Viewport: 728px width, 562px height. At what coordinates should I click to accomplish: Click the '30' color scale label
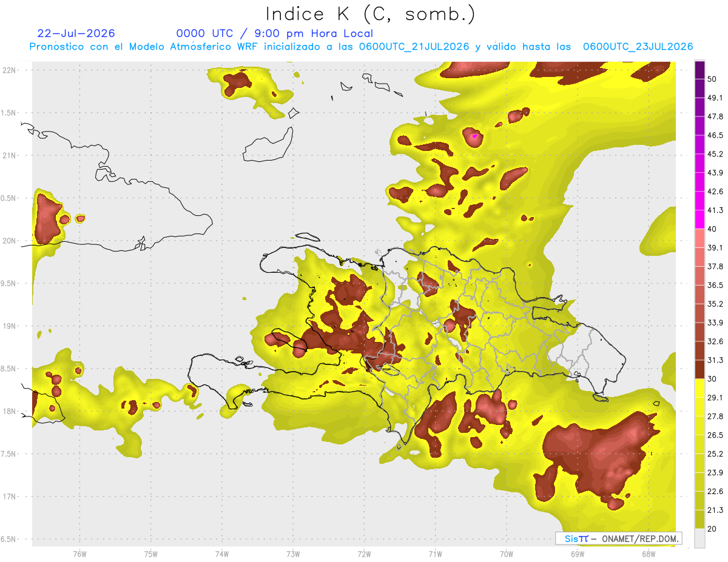tap(713, 379)
